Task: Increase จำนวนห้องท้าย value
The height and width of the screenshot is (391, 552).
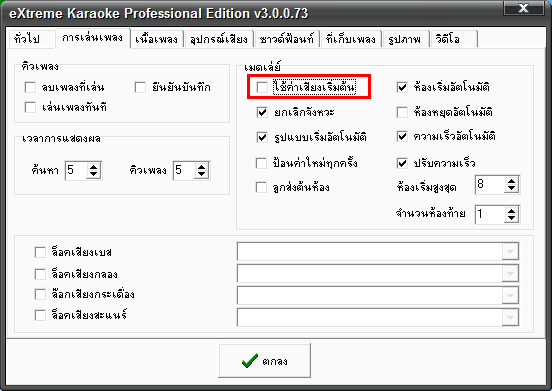Action: [x=512, y=210]
